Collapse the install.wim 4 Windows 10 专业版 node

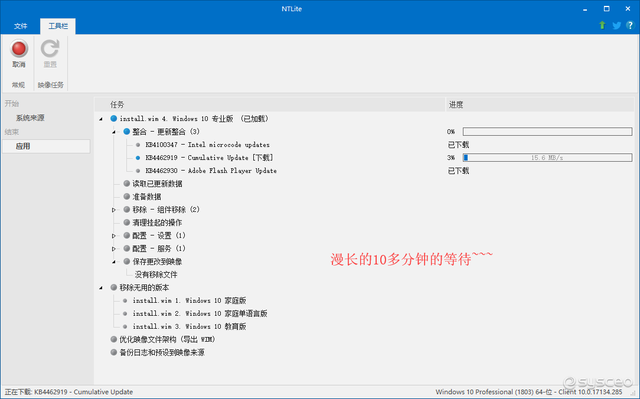coord(101,119)
